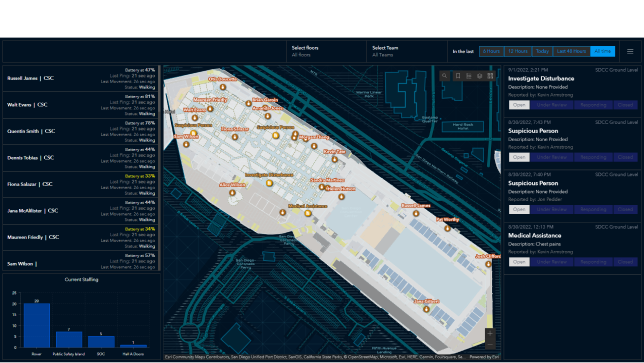The width and height of the screenshot is (644, 363).
Task: Select the All time filter
Action: click(x=603, y=51)
